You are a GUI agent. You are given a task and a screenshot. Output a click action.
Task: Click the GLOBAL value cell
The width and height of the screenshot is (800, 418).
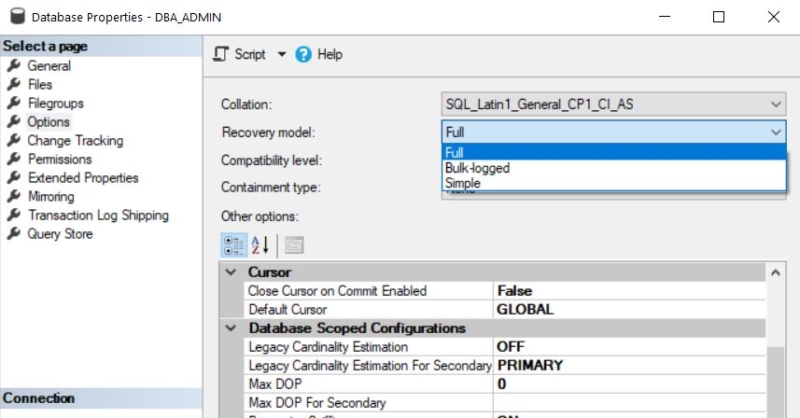[630, 309]
